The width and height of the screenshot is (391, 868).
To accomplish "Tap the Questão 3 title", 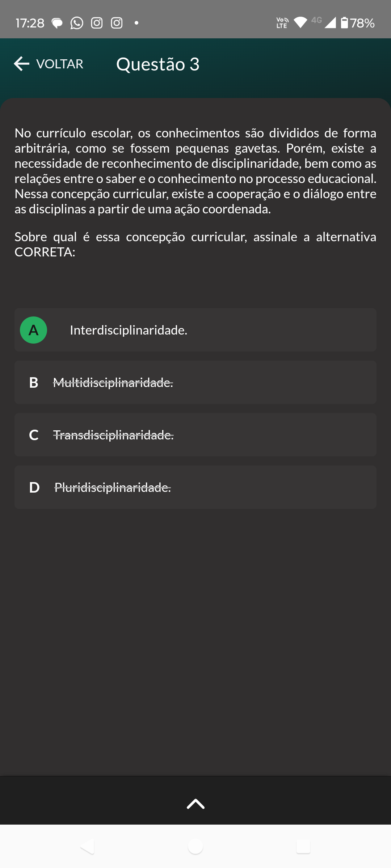I will (158, 64).
